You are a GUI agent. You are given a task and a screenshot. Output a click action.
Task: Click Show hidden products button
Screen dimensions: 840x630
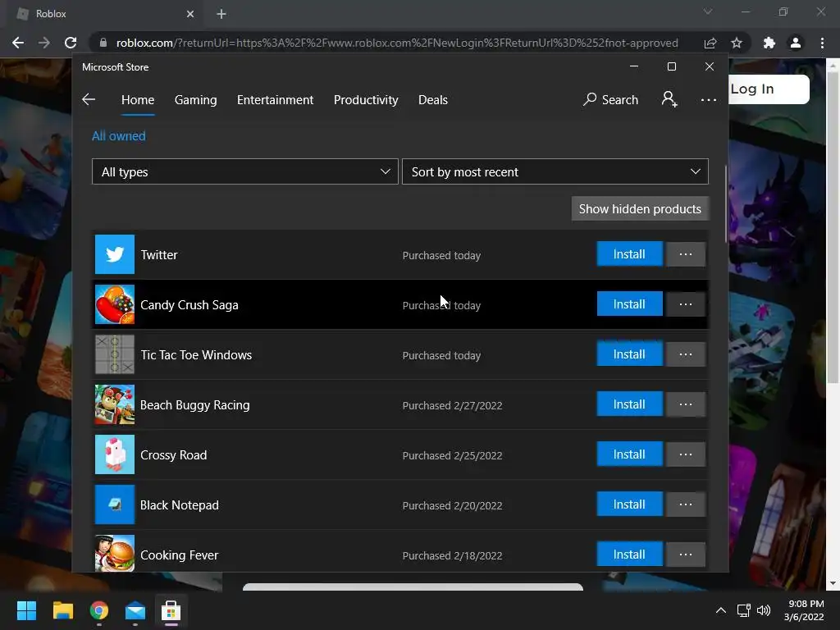(640, 209)
